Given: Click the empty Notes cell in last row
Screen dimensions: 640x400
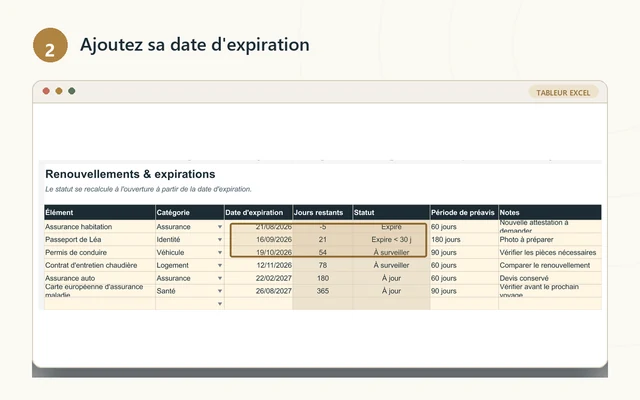Looking at the screenshot, I should (550, 304).
